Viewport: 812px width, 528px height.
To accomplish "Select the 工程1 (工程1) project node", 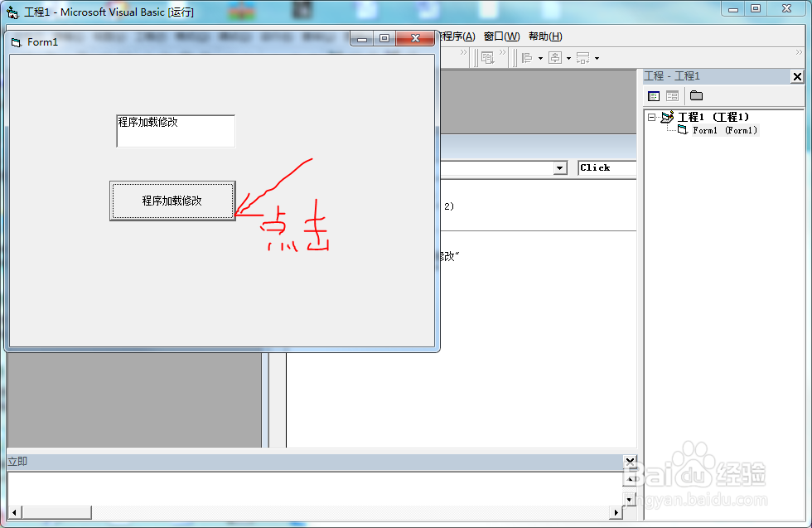I will click(x=713, y=117).
